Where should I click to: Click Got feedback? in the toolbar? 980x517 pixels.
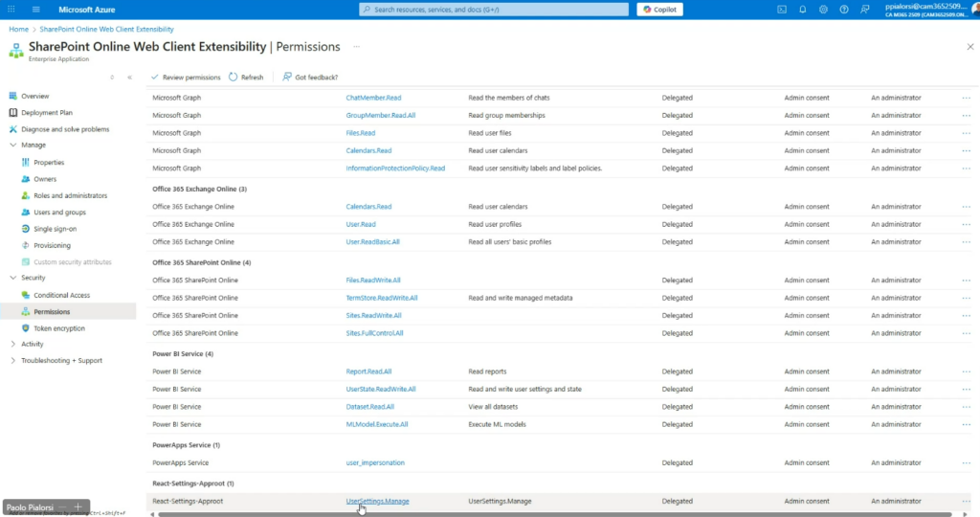click(310, 78)
